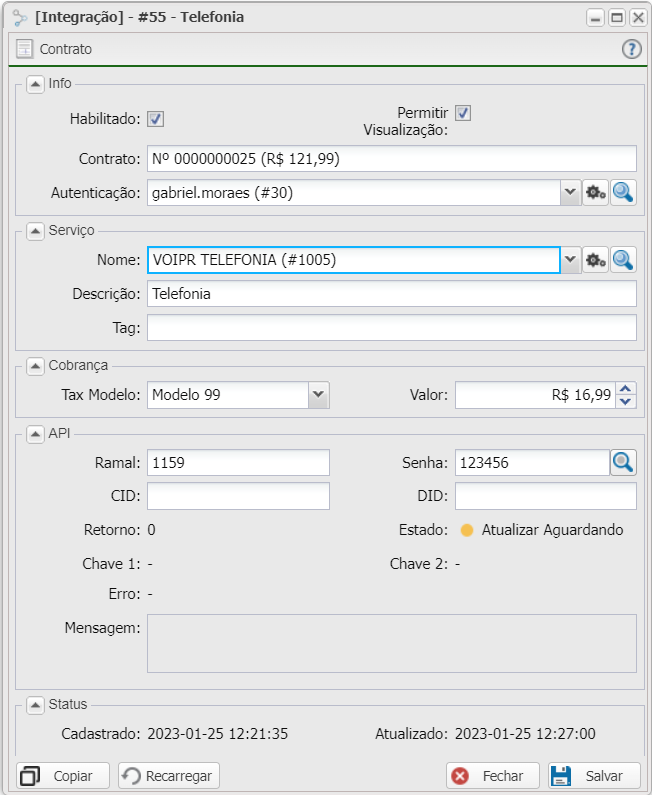Click the Contrato document icon

(x=25, y=49)
